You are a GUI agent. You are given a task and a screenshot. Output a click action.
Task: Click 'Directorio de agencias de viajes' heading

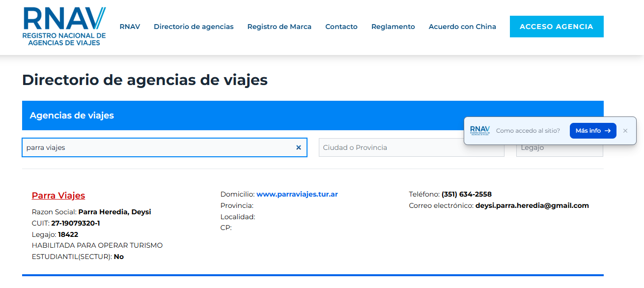pos(145,80)
